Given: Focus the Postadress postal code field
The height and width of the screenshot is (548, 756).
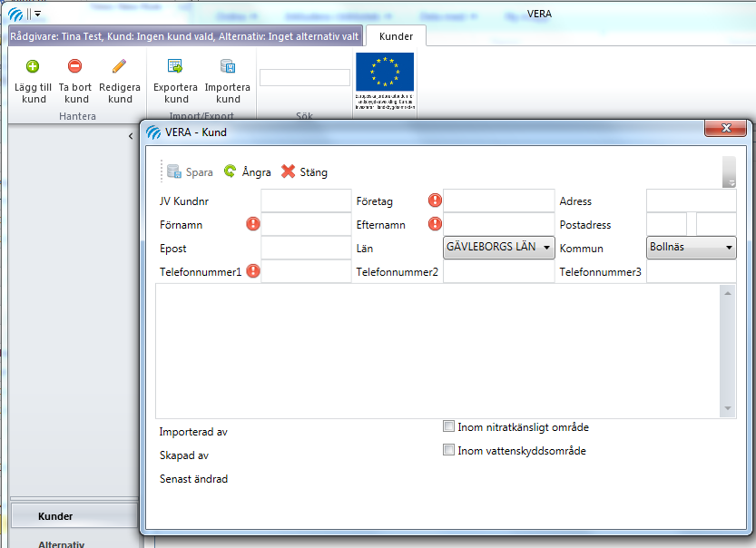Looking at the screenshot, I should pos(667,224).
